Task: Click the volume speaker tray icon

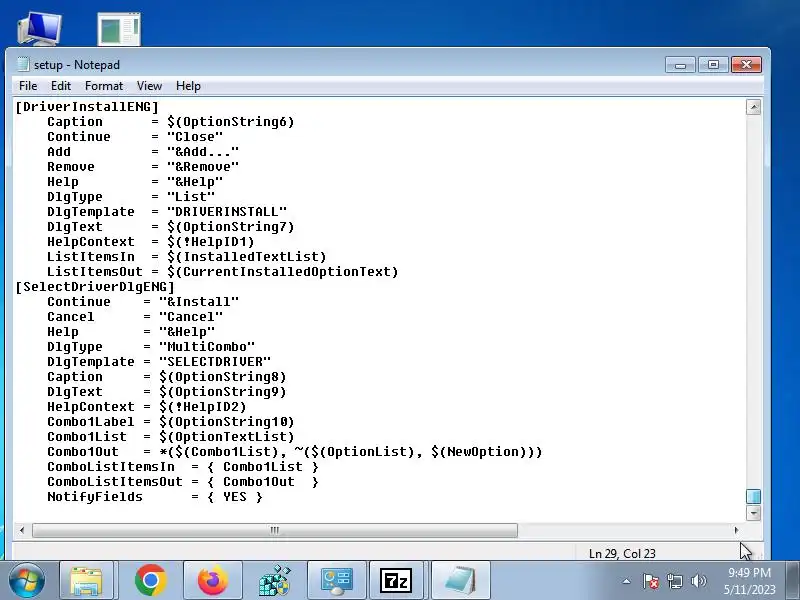Action: (698, 581)
